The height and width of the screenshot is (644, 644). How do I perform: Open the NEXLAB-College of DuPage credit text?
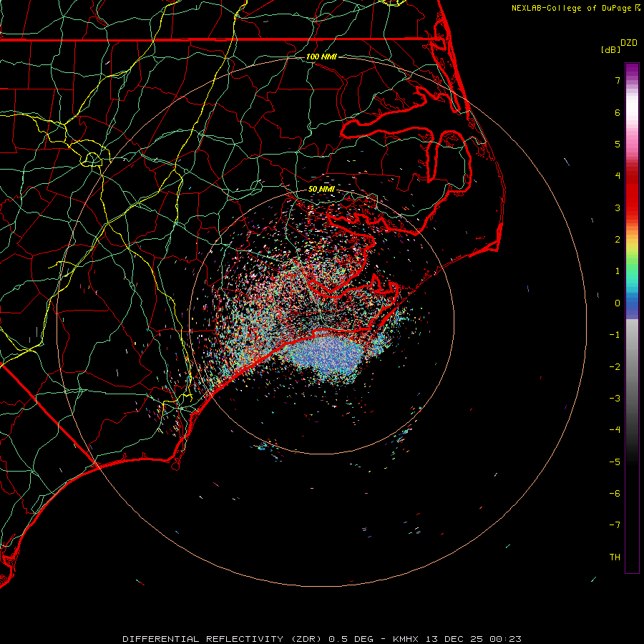(x=572, y=8)
